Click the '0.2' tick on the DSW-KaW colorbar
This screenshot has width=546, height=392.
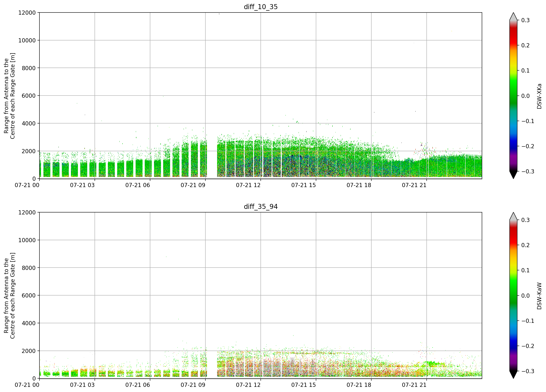pos(526,245)
